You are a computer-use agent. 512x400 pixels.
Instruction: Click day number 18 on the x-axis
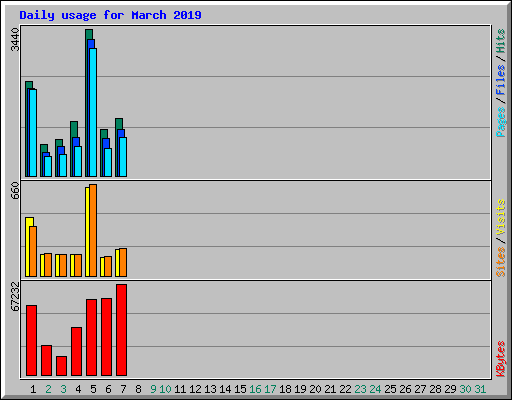tap(285, 389)
